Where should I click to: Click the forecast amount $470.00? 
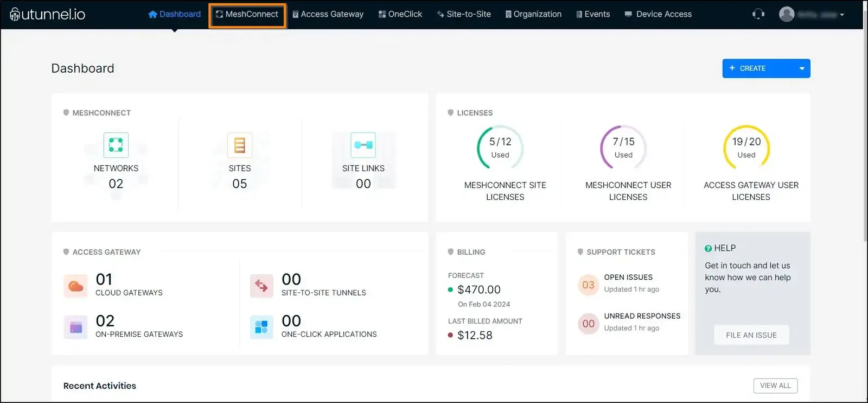479,289
